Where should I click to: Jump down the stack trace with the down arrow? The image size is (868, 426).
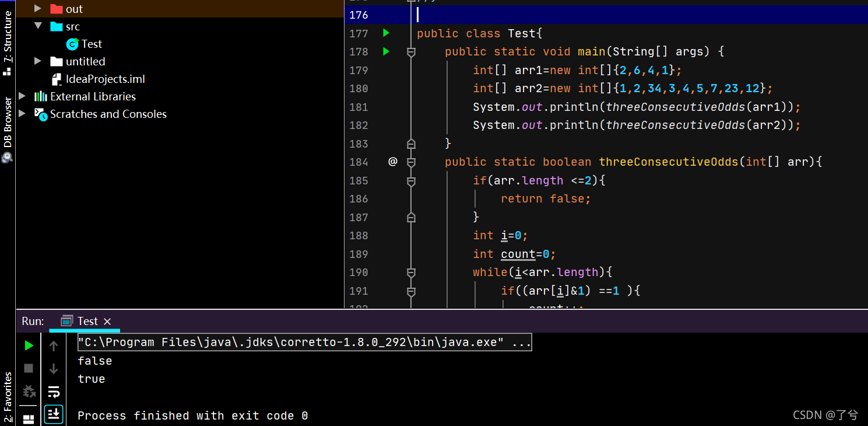[x=54, y=368]
